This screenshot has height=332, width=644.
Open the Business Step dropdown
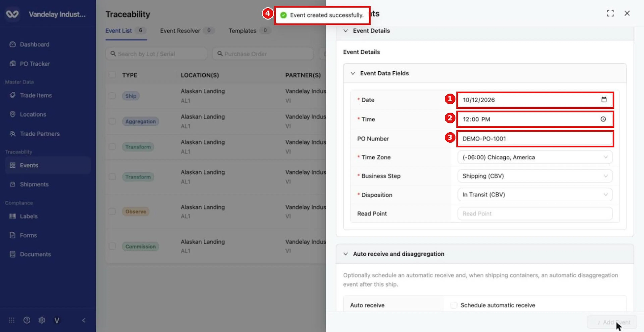click(535, 176)
